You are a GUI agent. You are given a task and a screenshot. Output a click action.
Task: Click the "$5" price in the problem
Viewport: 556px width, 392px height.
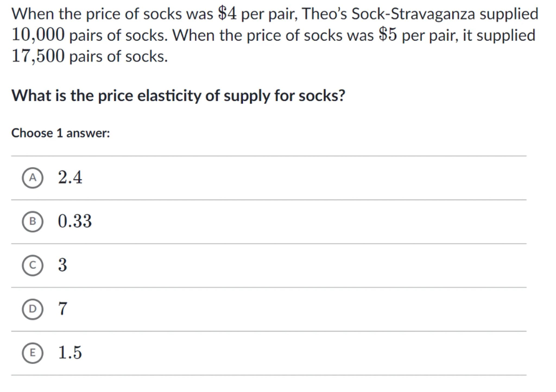(x=388, y=35)
